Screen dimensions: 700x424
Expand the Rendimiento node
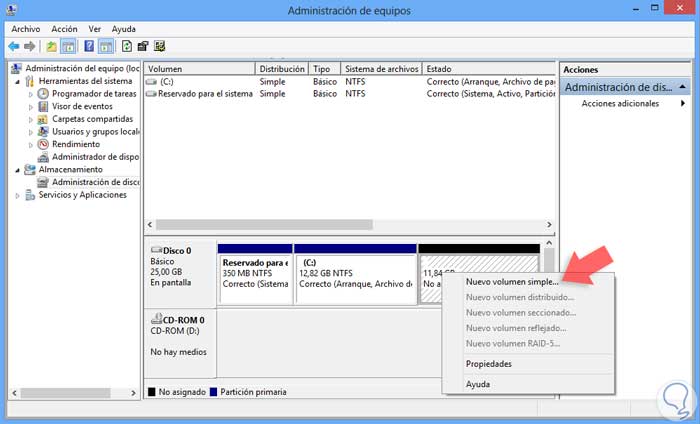coord(31,145)
